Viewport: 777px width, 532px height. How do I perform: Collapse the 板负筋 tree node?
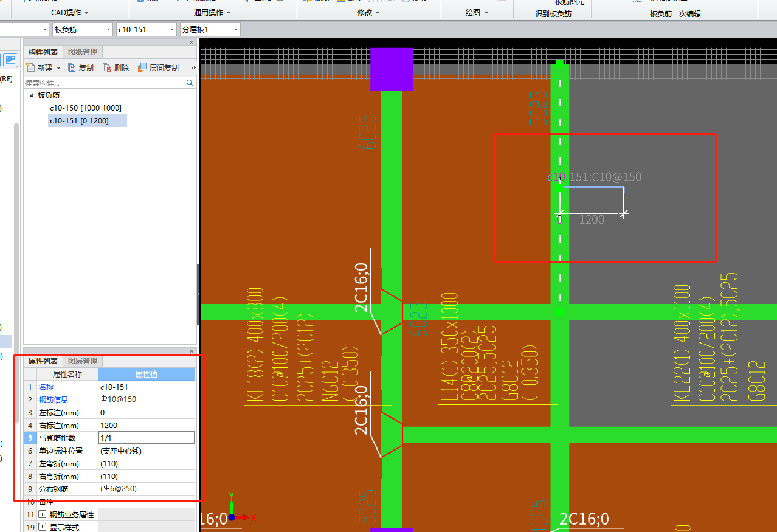(31, 95)
